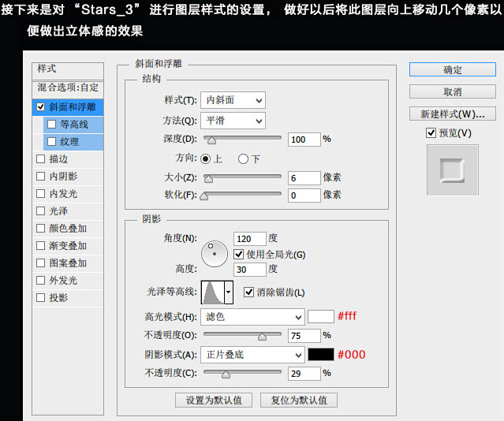
Task: Open 高光模式(H) dropdown showing 滤色
Action: (x=252, y=318)
